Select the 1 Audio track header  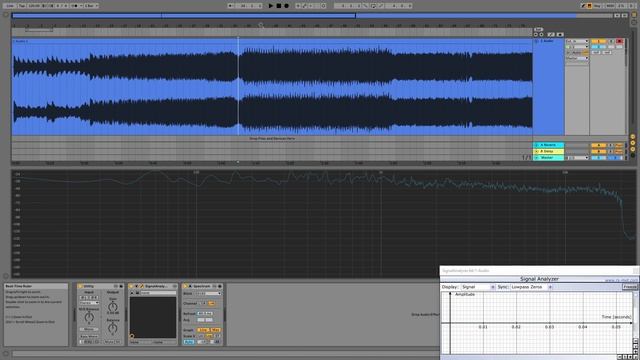tap(548, 41)
